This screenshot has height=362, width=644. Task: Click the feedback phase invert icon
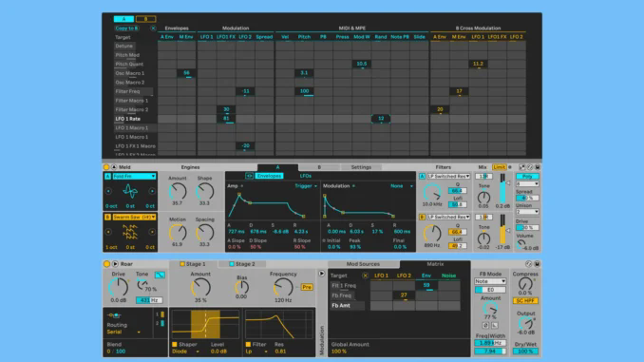[485, 326]
